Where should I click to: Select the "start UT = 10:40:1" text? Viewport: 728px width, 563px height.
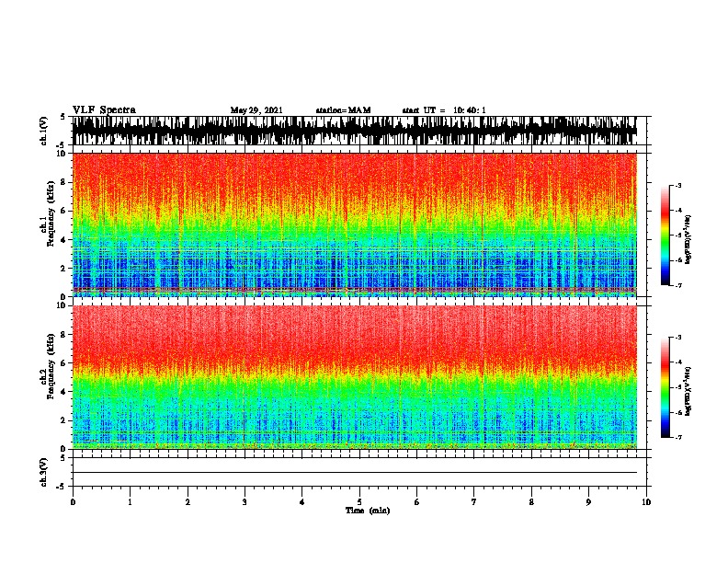(444, 110)
